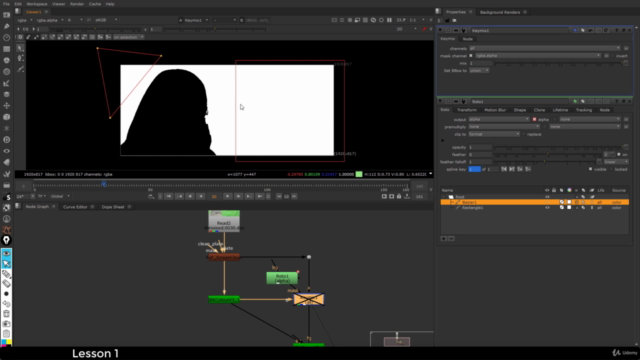
Task: Toggle the mask channel enable checkbox
Action: click(471, 56)
